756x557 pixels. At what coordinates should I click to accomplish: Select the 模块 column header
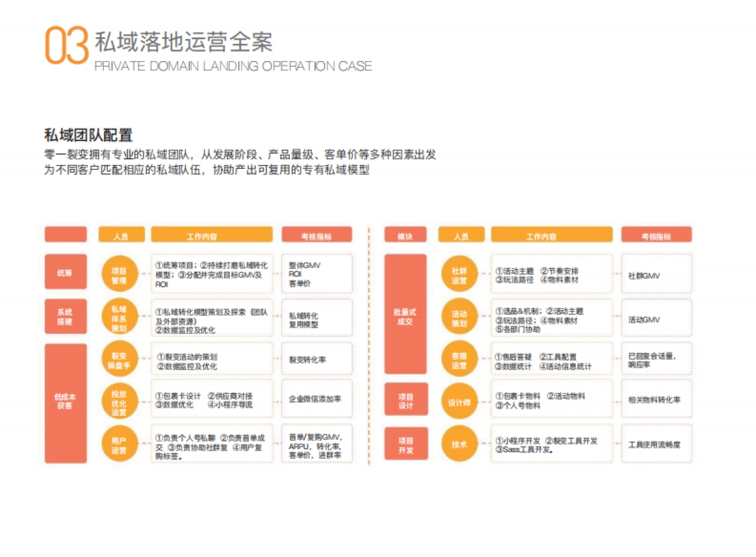tap(405, 234)
